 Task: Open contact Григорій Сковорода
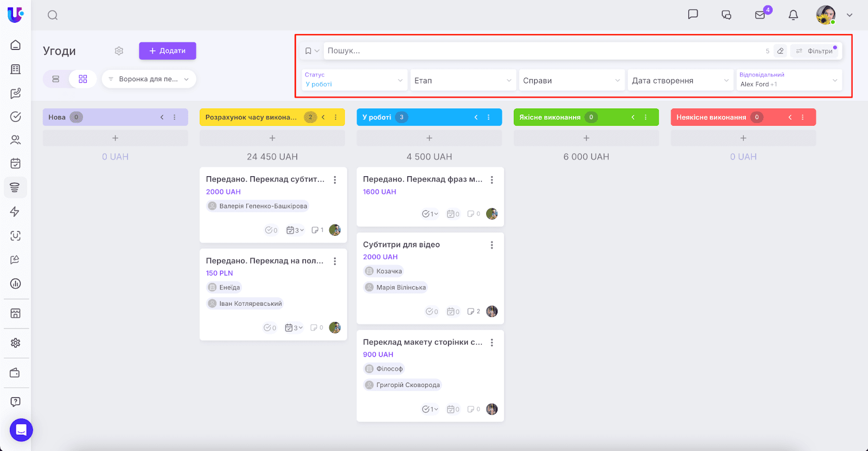[403, 385]
